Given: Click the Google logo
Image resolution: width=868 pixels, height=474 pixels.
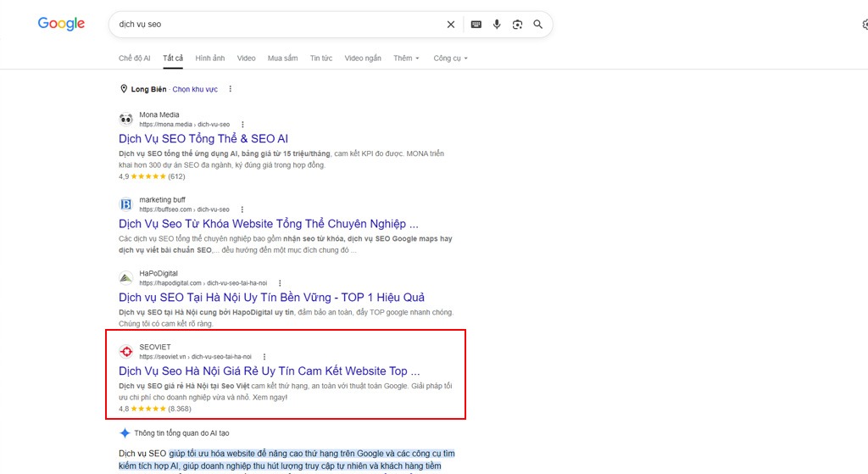Looking at the screenshot, I should (x=61, y=24).
